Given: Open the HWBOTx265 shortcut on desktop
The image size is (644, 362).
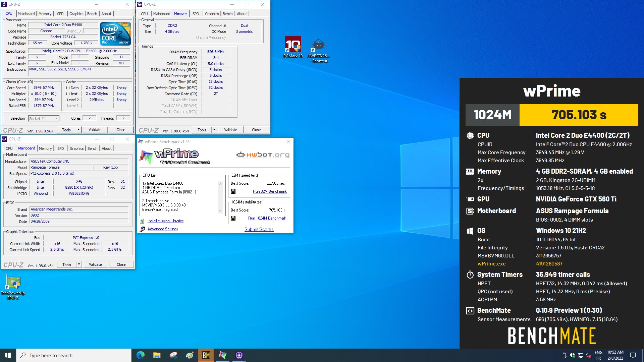Looking at the screenshot, I should (x=318, y=50).
